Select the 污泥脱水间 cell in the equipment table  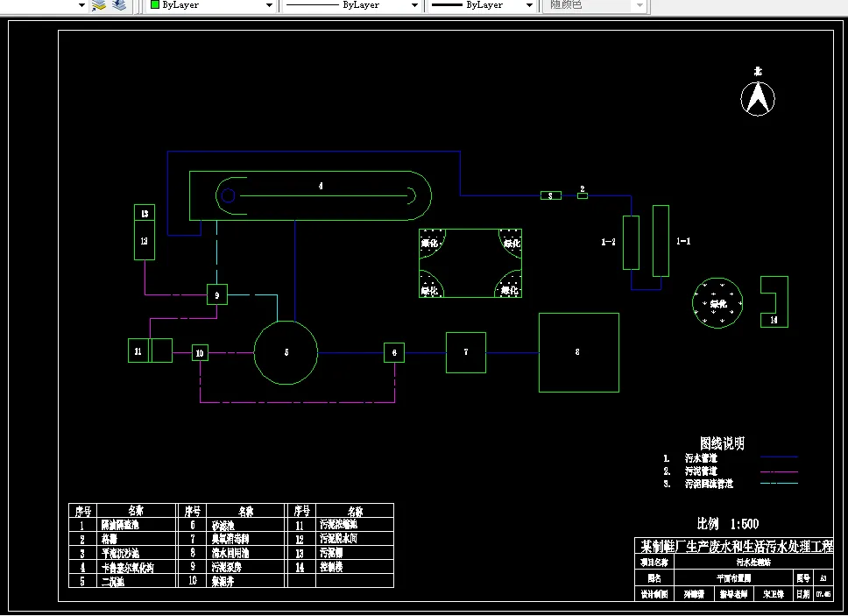[x=355, y=539]
